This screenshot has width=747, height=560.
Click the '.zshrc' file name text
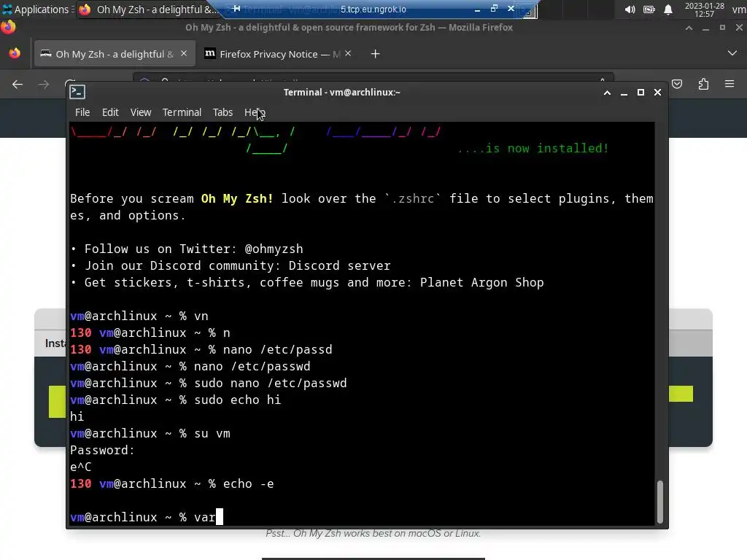(413, 198)
